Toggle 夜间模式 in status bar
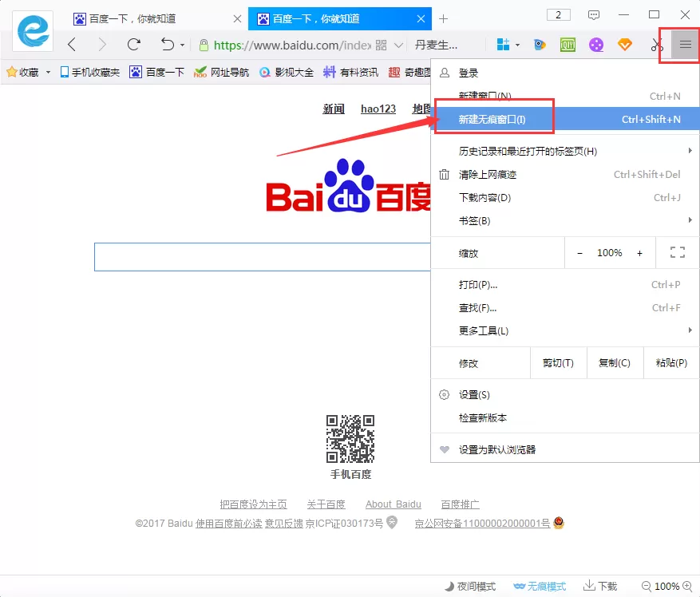 tap(470, 587)
